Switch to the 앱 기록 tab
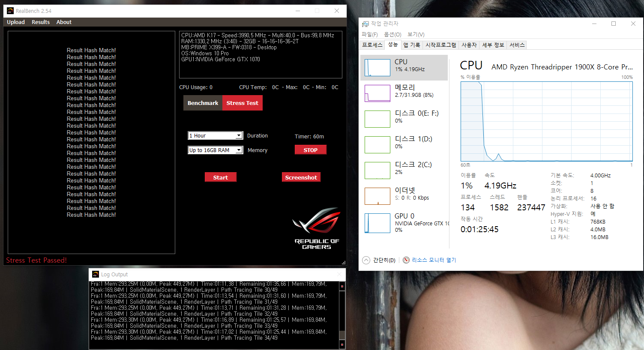This screenshot has width=644, height=350. click(412, 45)
